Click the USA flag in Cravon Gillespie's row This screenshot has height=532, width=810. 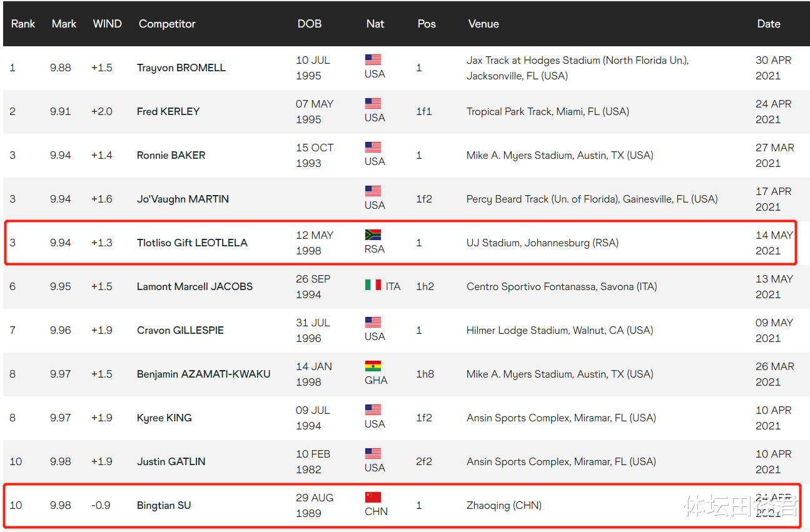click(373, 323)
